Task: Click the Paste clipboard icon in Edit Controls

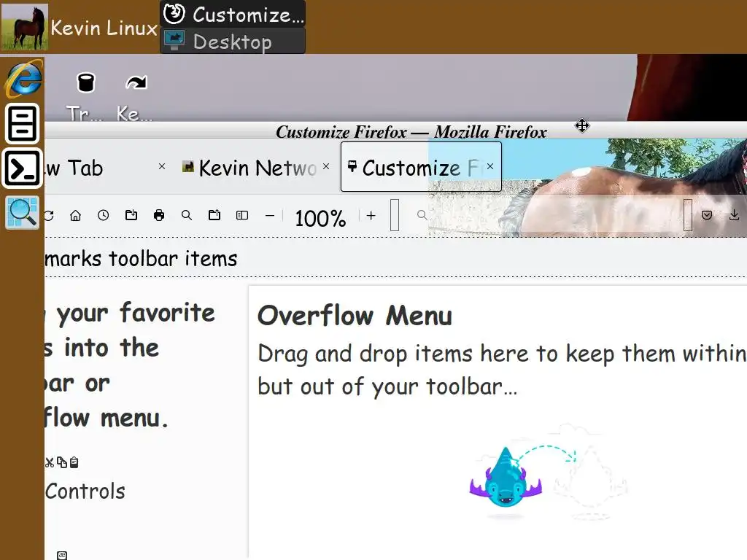Action: point(74,462)
